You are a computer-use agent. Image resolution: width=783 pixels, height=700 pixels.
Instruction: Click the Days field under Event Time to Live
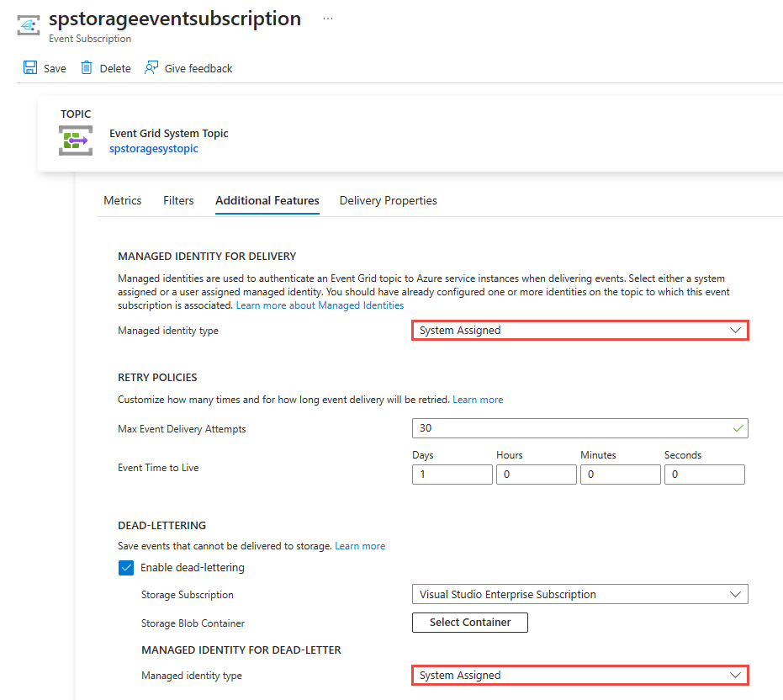click(x=452, y=475)
